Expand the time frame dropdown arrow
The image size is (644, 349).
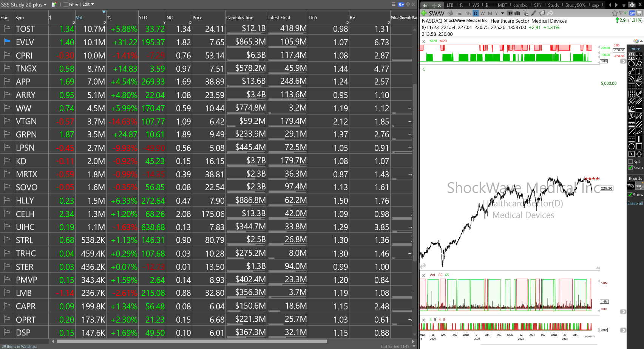coord(502,14)
